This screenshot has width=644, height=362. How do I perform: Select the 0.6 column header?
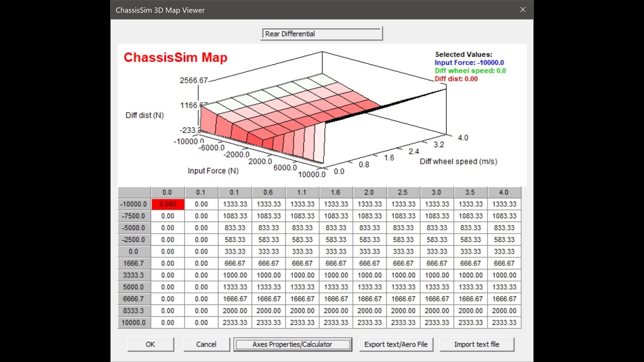click(269, 193)
